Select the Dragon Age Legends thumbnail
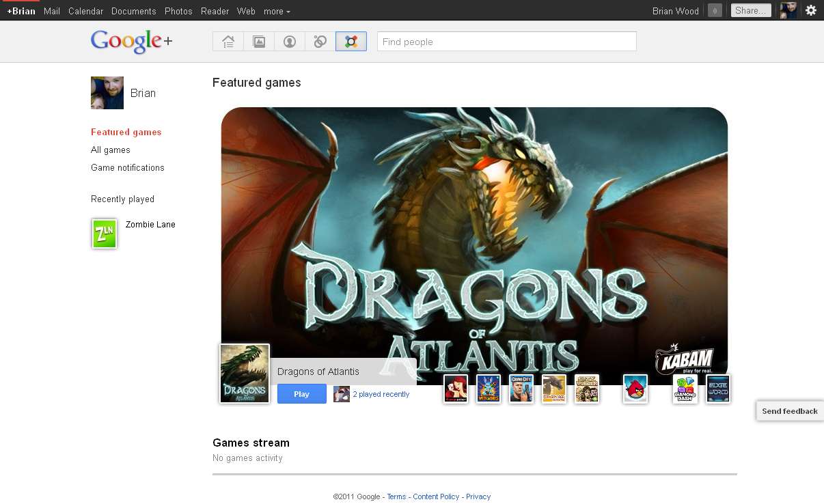824x504 pixels. click(x=554, y=389)
